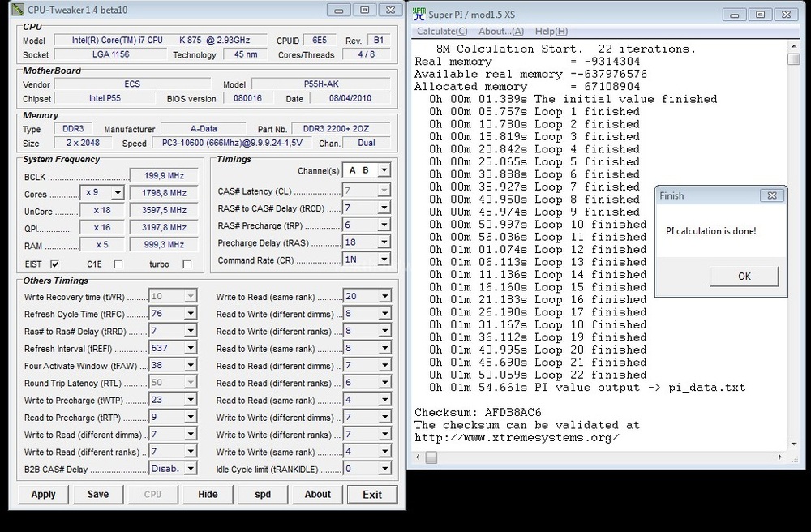Expand the Refresh Interval (tREFI) dropdown

191,349
